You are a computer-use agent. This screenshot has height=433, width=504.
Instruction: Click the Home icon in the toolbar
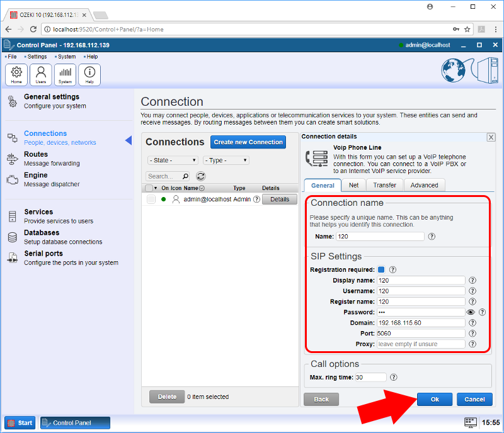[16, 74]
